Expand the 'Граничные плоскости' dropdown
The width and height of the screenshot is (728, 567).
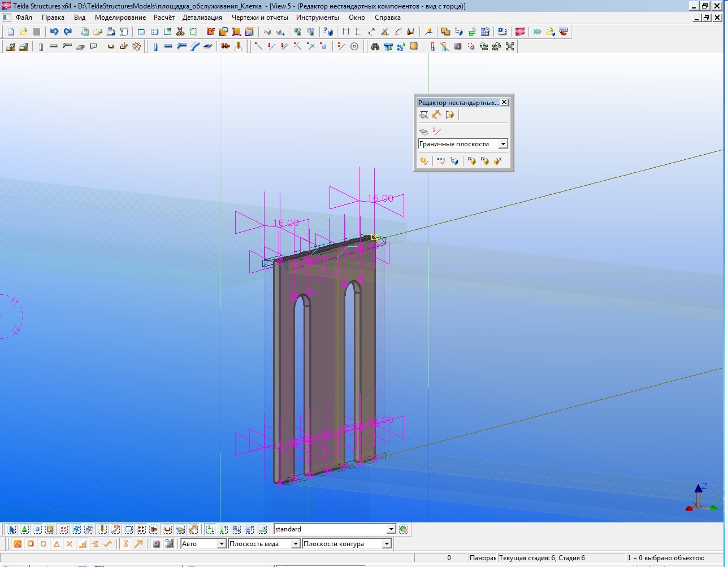(502, 145)
